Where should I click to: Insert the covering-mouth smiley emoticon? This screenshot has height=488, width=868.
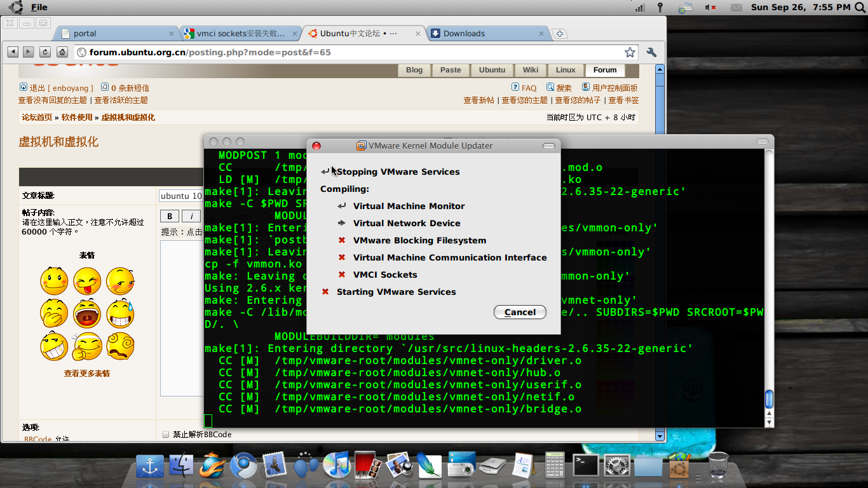pyautogui.click(x=54, y=314)
